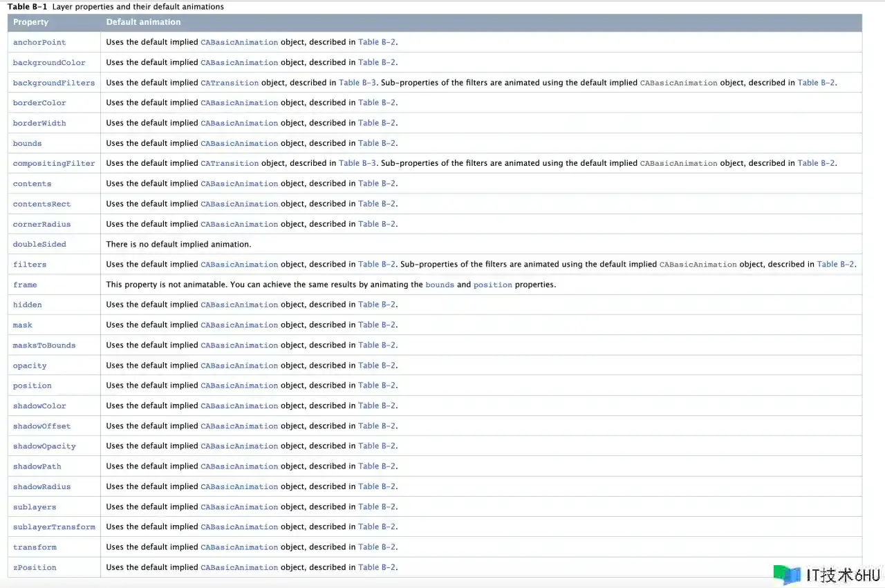Open Table B-3 link in compositingFilter row
This screenshot has height=588, width=885.
[x=357, y=163]
